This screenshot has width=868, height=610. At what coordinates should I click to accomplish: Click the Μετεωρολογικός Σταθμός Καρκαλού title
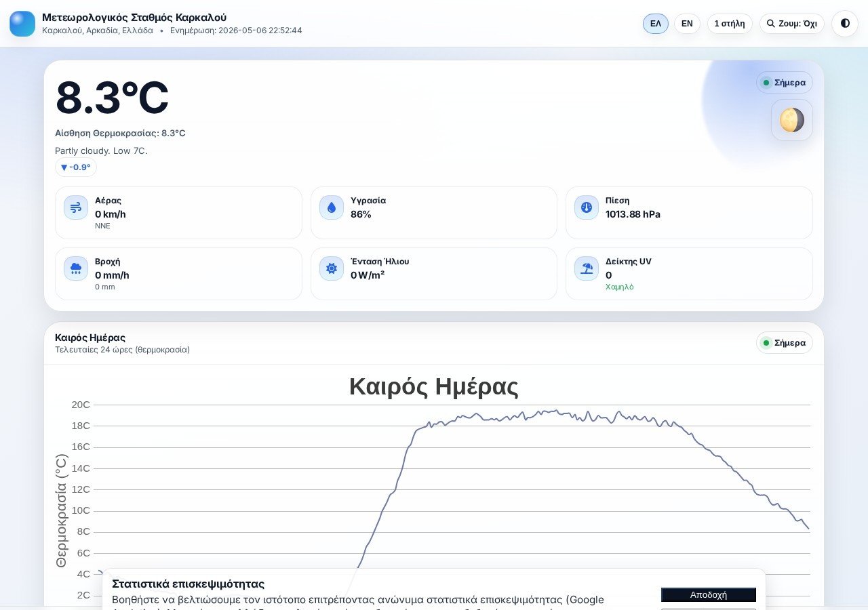134,18
